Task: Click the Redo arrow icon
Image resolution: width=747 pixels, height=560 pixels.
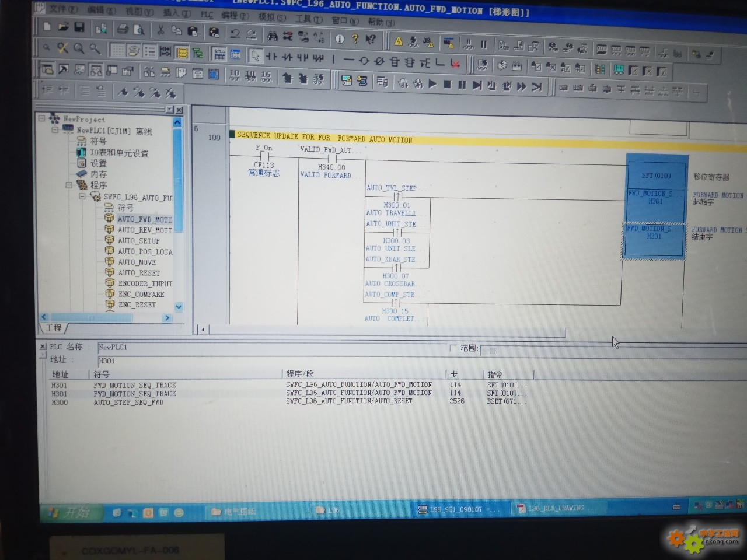Action: 251,34
